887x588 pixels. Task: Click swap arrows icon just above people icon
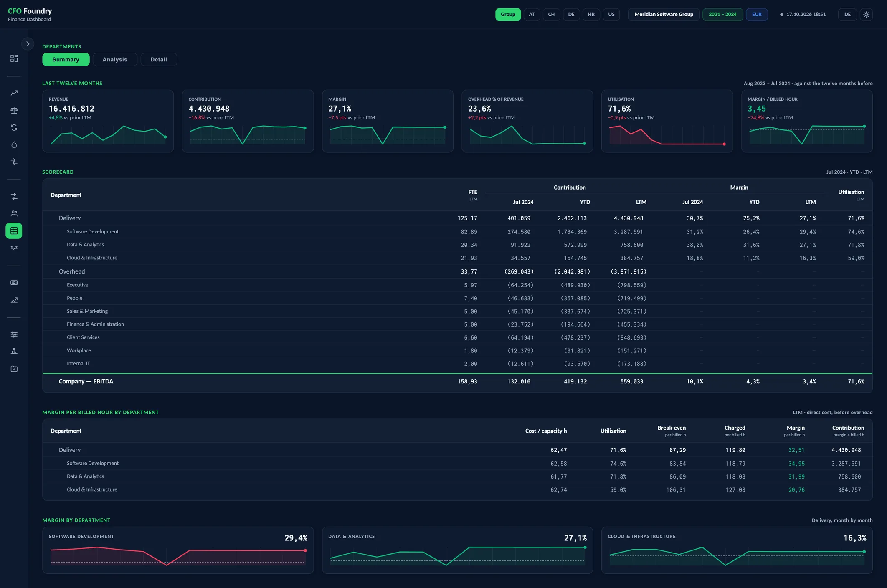(14, 196)
